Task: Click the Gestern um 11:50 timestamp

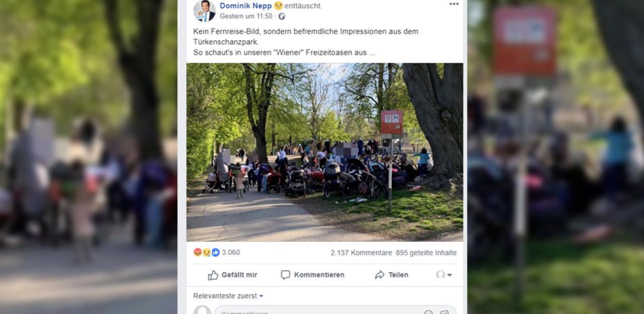Action: pyautogui.click(x=246, y=16)
